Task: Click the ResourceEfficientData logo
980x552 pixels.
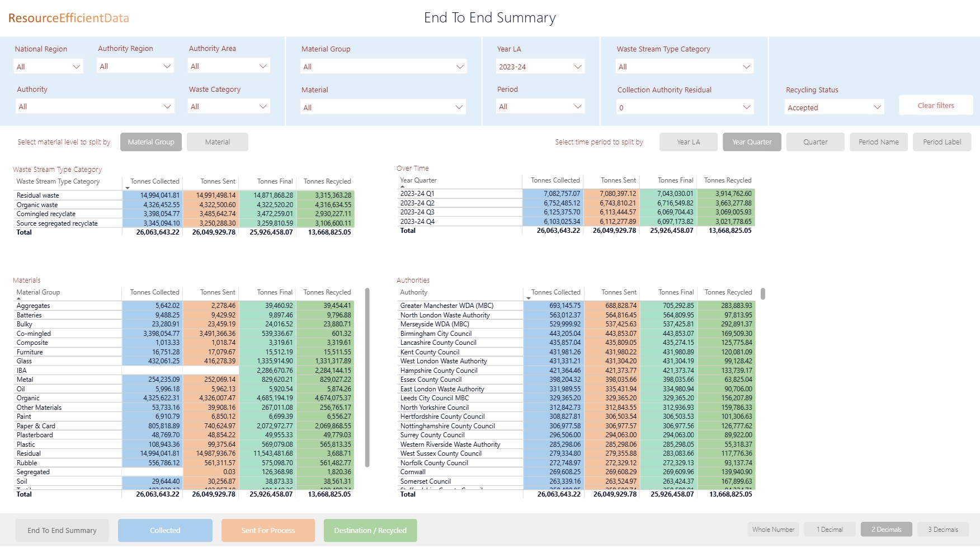Action: point(69,18)
